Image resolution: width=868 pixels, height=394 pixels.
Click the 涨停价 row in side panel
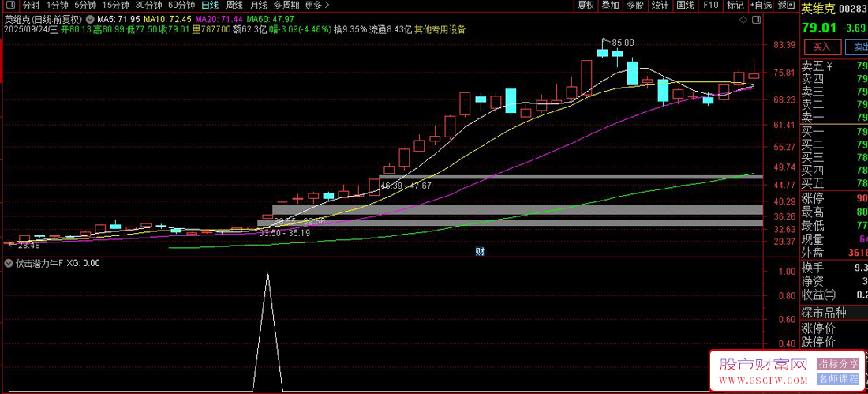tap(834, 328)
